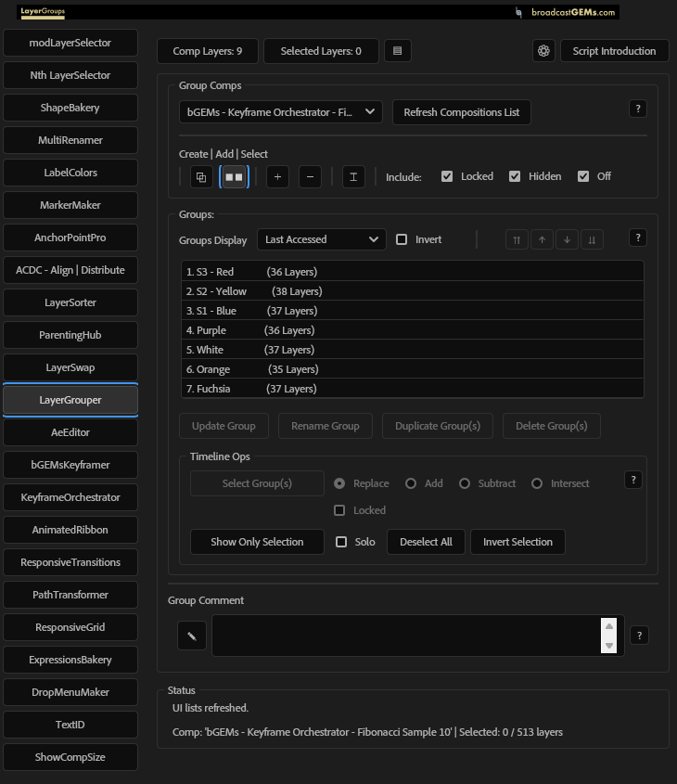Viewport: 677px width, 784px height.
Task: Click the Comp Layers: 9 counter button
Action: coord(208,51)
